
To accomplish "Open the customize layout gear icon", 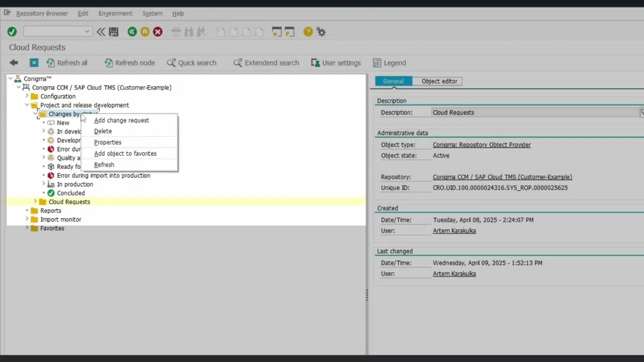I will coord(321,32).
